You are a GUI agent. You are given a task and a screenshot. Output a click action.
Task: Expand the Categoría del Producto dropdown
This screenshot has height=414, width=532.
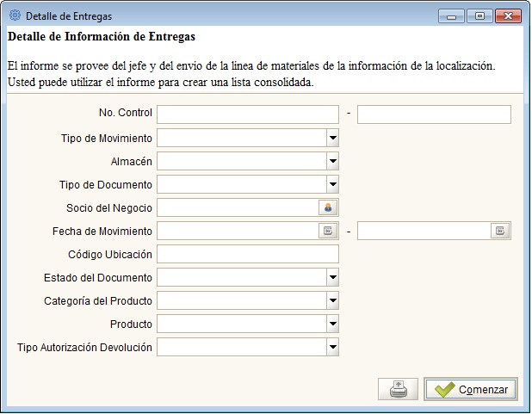[332, 300]
